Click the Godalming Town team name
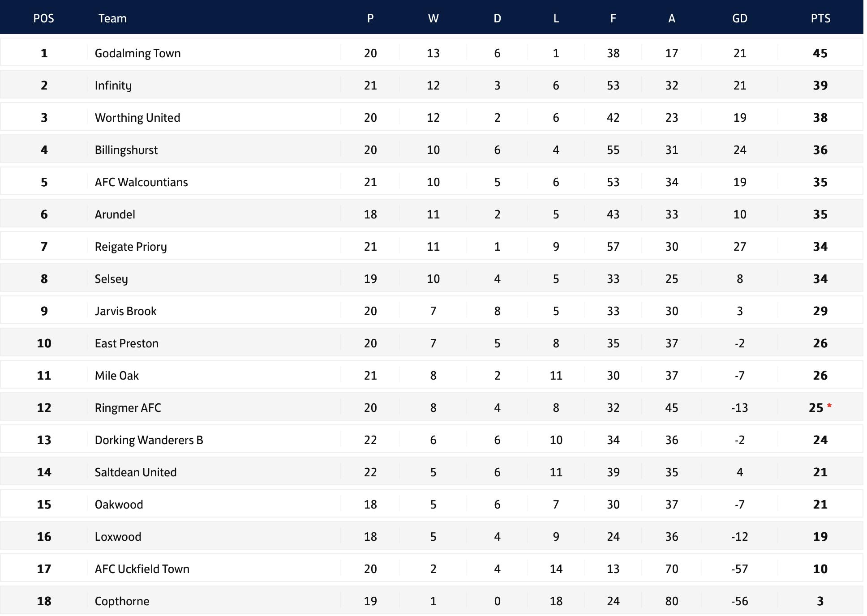This screenshot has height=616, width=867. (x=137, y=53)
